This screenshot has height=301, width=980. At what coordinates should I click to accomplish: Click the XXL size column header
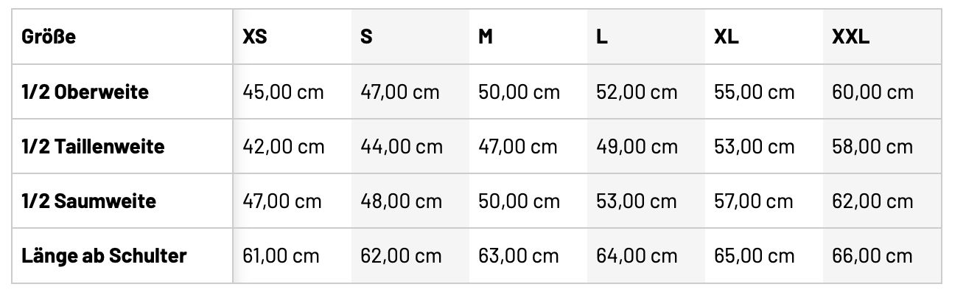850,37
